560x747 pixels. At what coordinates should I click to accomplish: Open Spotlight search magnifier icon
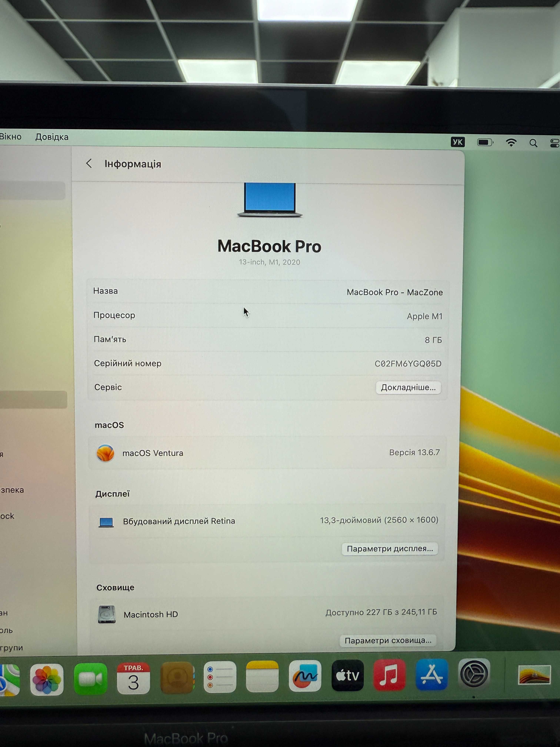533,143
